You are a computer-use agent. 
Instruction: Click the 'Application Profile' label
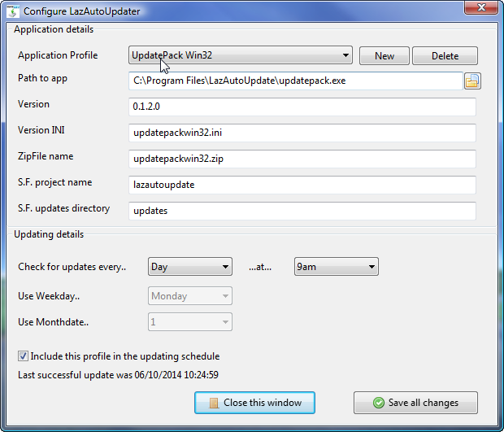click(x=58, y=55)
